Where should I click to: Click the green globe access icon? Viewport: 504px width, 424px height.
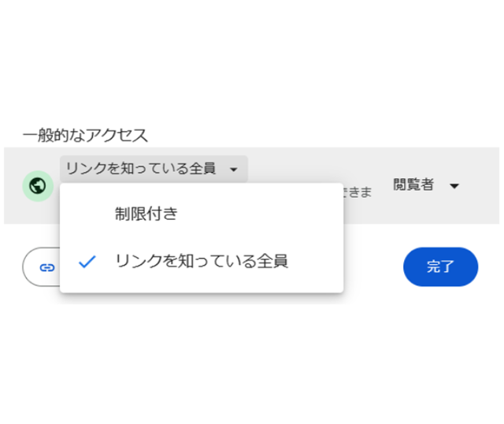(x=36, y=186)
